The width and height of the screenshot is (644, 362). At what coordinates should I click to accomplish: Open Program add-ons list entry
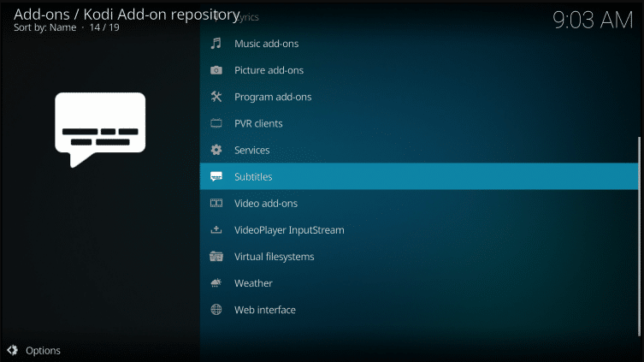[273, 97]
